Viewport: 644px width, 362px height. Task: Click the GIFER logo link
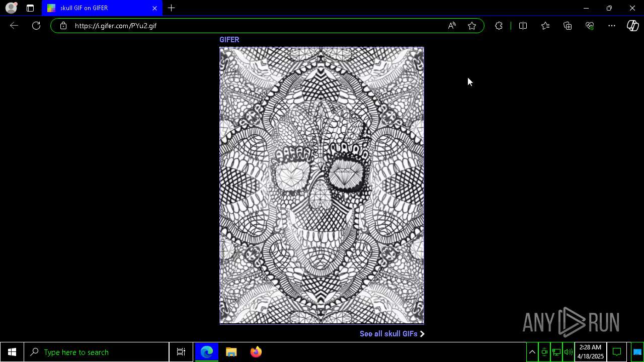pyautogui.click(x=229, y=40)
